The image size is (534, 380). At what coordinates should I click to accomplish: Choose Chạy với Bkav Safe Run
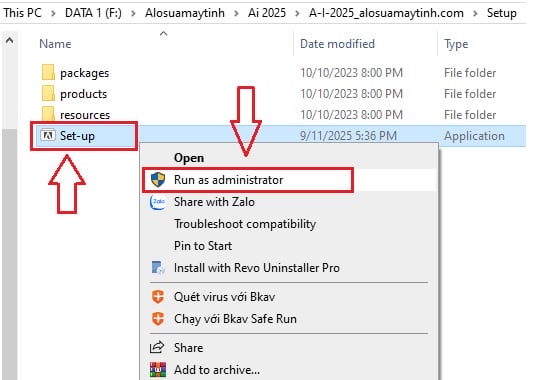[x=235, y=319]
